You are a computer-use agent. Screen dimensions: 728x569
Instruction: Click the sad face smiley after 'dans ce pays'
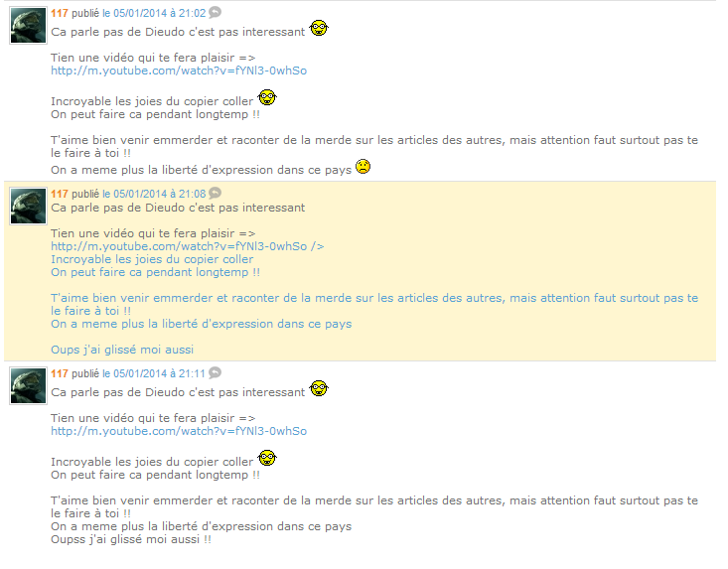(x=364, y=166)
